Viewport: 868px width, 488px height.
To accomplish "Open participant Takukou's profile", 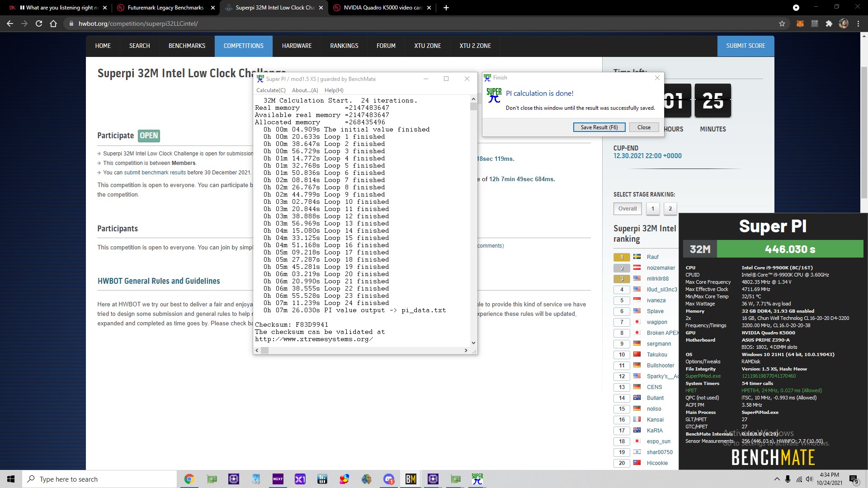I will 657,354.
